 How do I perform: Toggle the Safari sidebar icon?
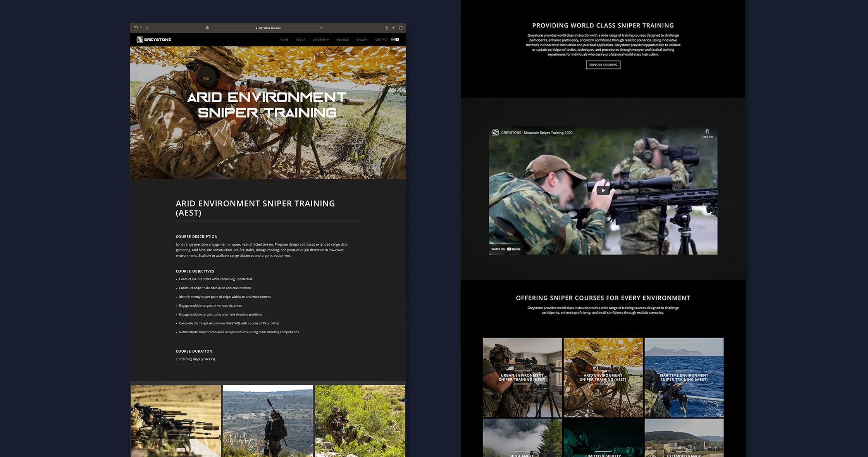coord(136,28)
